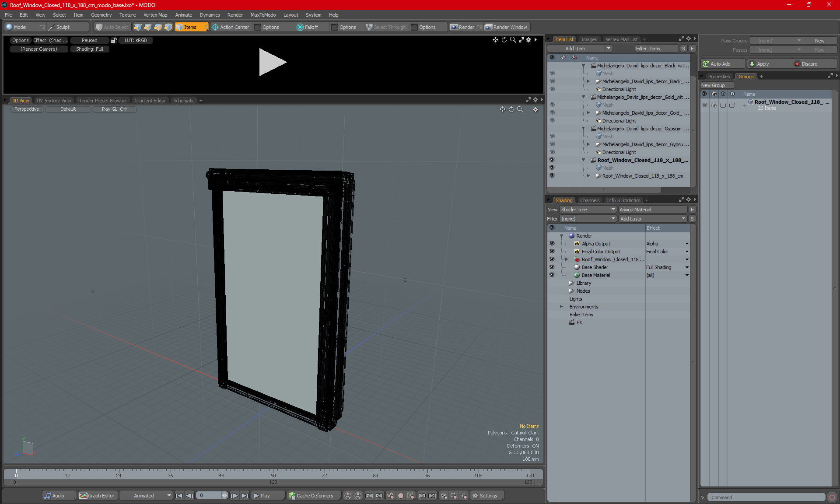
Task: Toggle auto key record circle
Action: click(x=400, y=496)
